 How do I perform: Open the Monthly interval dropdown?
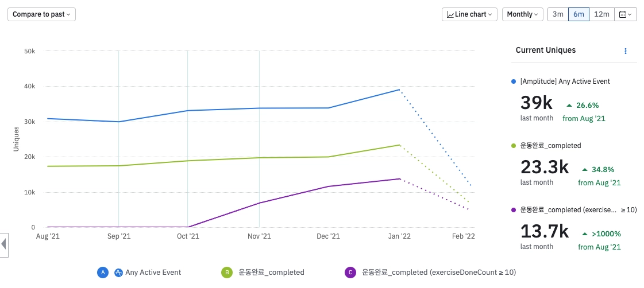pos(522,14)
